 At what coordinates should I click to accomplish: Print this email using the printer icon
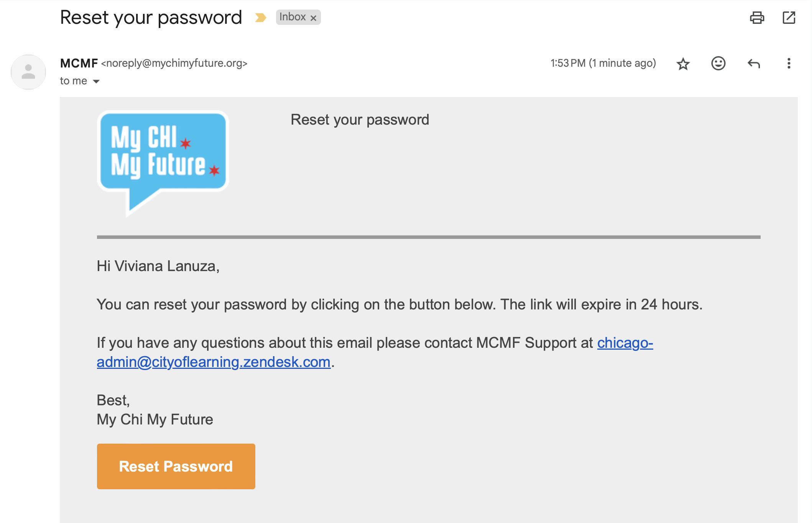(757, 18)
